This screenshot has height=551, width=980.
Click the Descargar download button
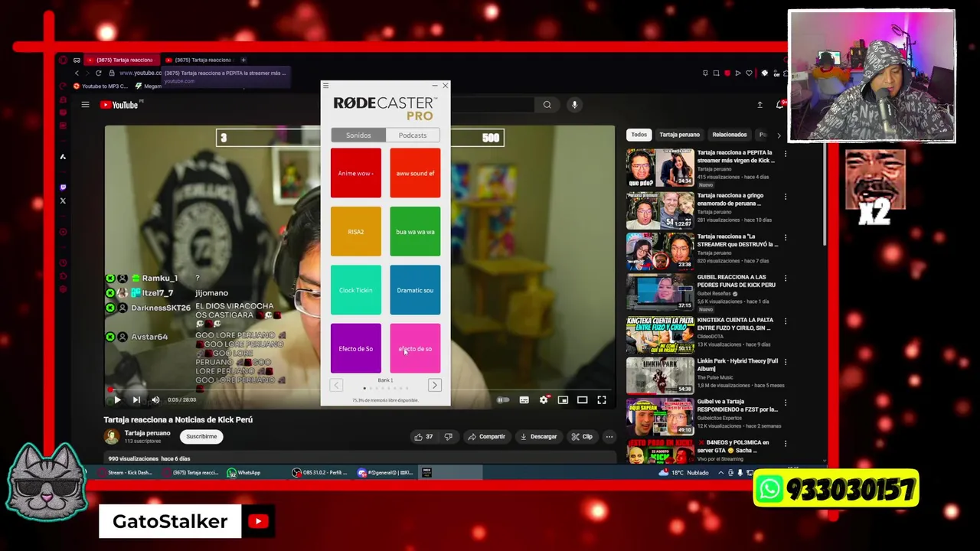pyautogui.click(x=539, y=437)
